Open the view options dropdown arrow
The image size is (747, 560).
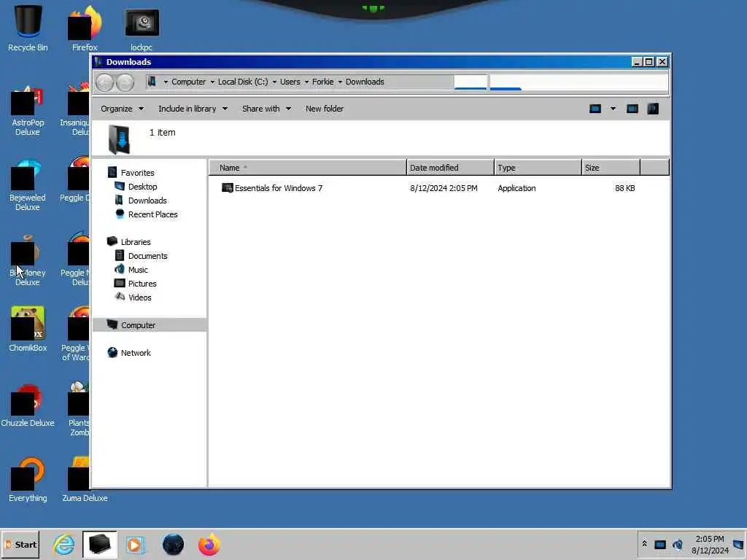[x=613, y=109]
